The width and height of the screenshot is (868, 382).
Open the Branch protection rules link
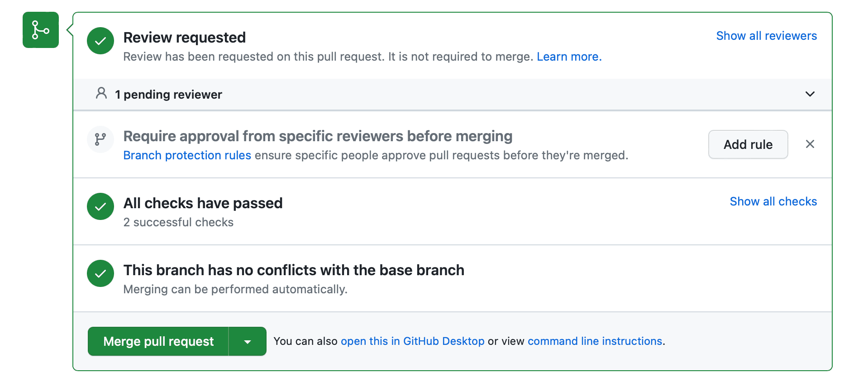tap(187, 155)
